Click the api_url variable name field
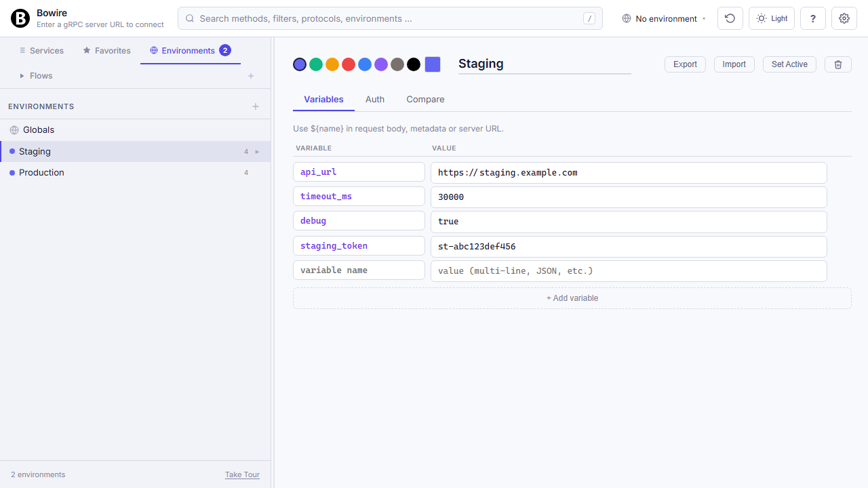Screen dimensions: 868x488 359,172
